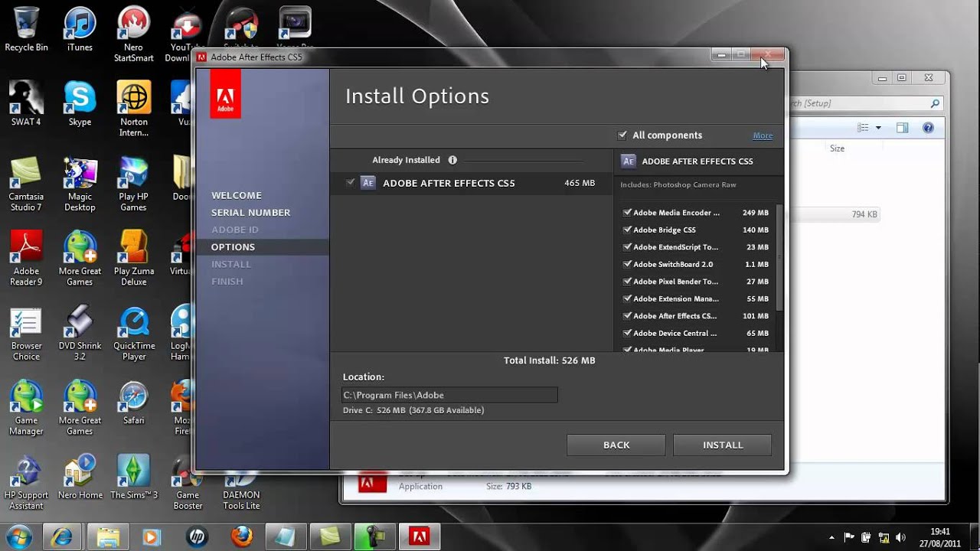This screenshot has width=980, height=551.
Task: Open Play Zuma Deluxe shortcut
Action: (x=133, y=258)
